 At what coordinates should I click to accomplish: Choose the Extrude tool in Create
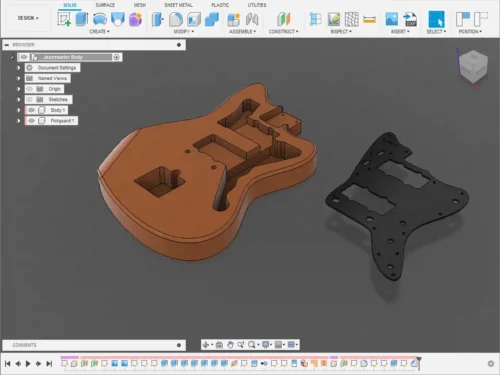(82, 19)
